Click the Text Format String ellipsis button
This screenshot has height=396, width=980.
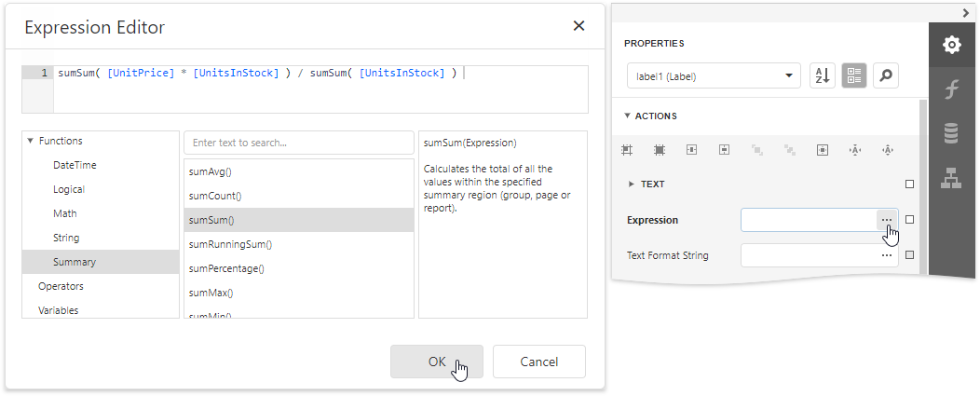click(886, 255)
